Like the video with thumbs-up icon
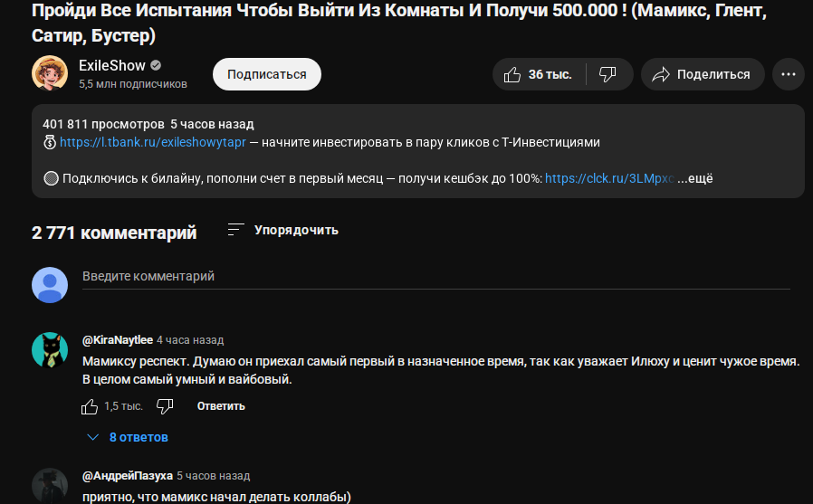 tap(538, 74)
